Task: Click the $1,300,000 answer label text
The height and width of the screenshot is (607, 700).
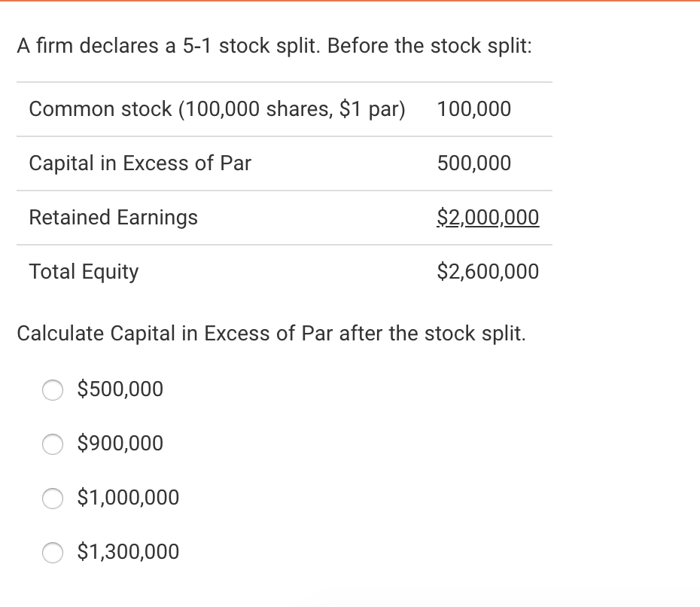Action: pos(127,552)
